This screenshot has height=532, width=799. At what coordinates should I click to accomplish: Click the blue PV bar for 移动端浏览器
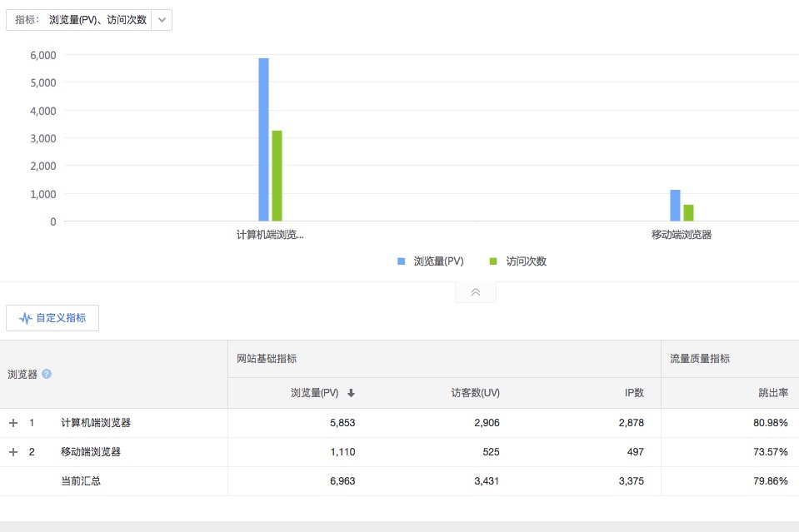tap(675, 206)
